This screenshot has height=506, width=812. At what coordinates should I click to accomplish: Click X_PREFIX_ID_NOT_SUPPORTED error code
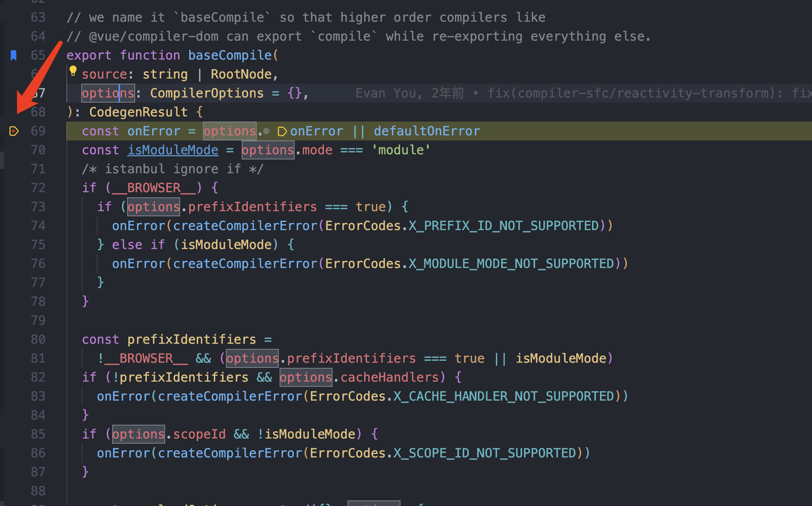[504, 226]
